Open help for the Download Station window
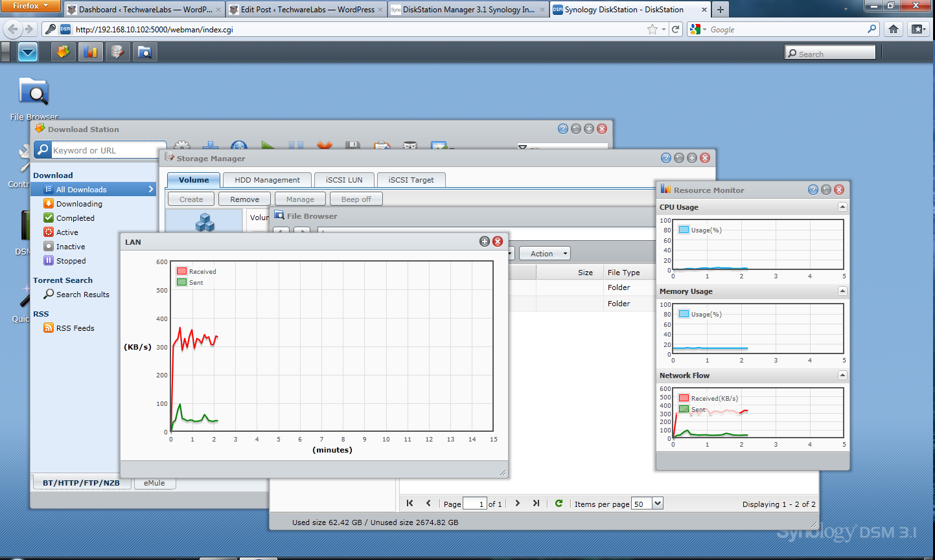Viewport: 935px width, 560px height. [562, 129]
